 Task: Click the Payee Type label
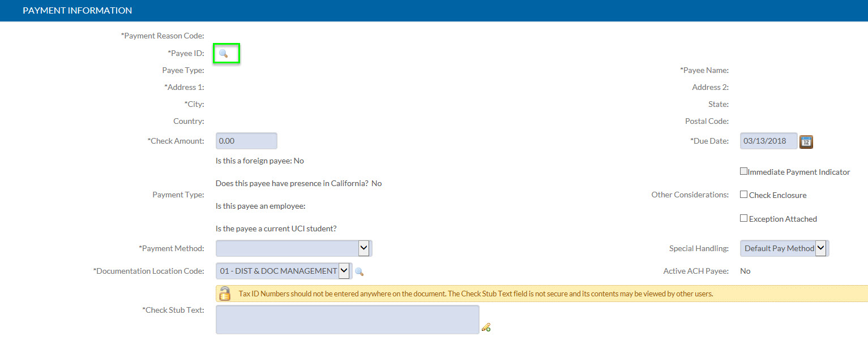(x=183, y=70)
